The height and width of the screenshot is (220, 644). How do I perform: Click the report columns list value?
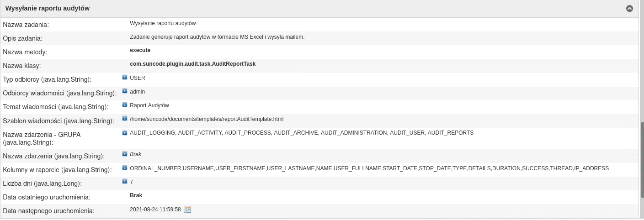coord(369,168)
